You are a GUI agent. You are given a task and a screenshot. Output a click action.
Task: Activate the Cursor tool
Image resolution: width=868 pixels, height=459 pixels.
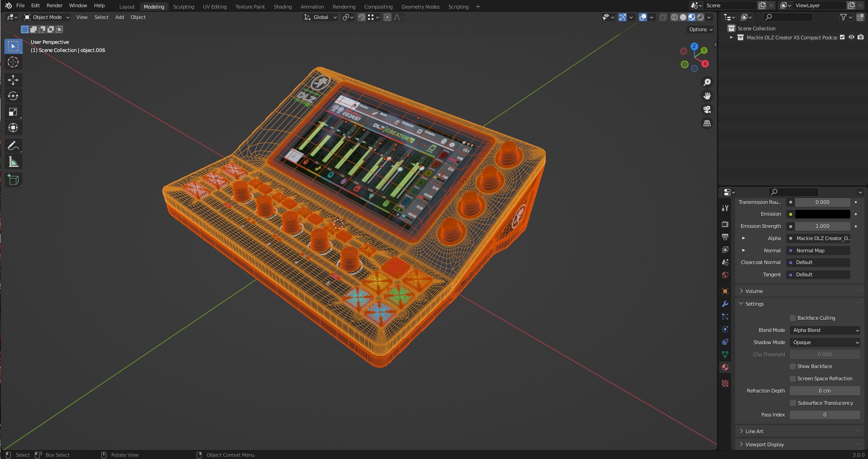(13, 62)
